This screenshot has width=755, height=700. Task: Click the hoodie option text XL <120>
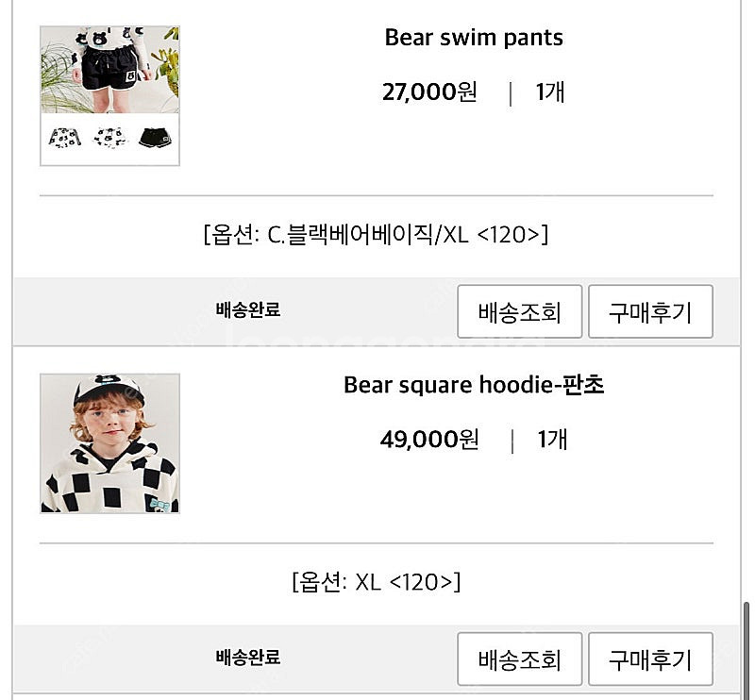(x=404, y=582)
